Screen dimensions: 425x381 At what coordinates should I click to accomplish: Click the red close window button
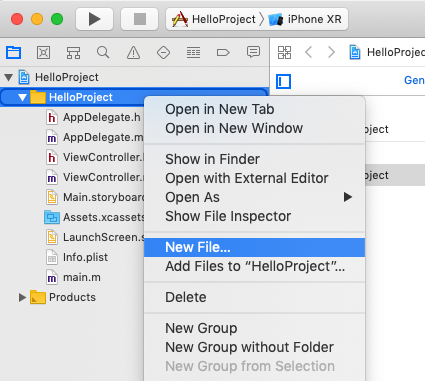click(x=17, y=19)
